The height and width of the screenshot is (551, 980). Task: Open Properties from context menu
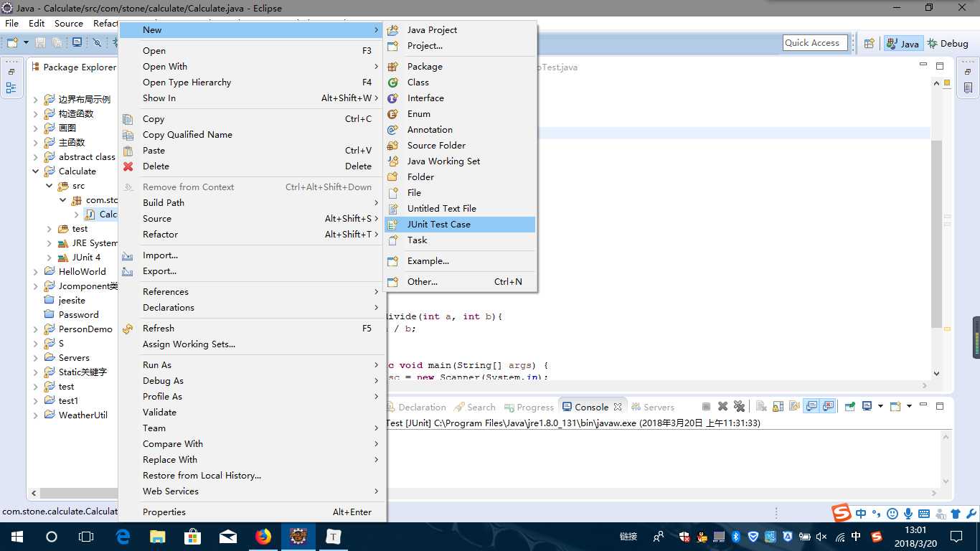pos(253,512)
